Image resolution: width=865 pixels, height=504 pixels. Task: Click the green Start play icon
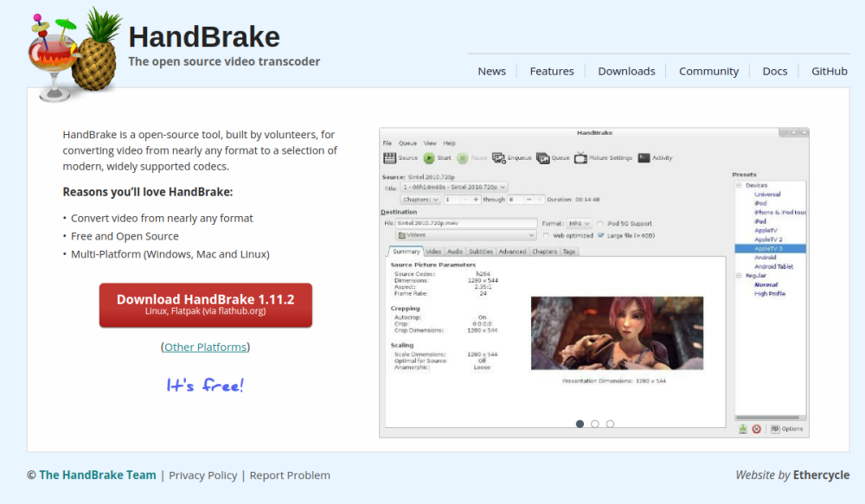tap(429, 158)
